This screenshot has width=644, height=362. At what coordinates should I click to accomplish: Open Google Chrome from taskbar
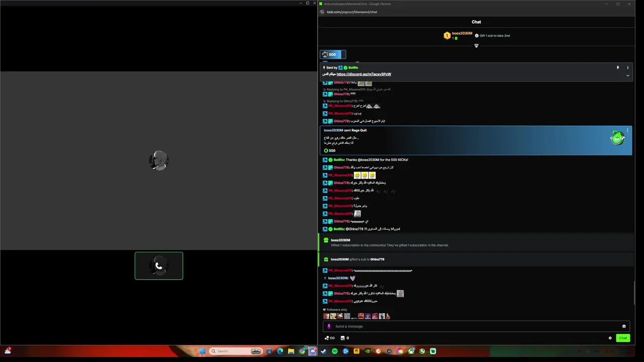(302, 351)
